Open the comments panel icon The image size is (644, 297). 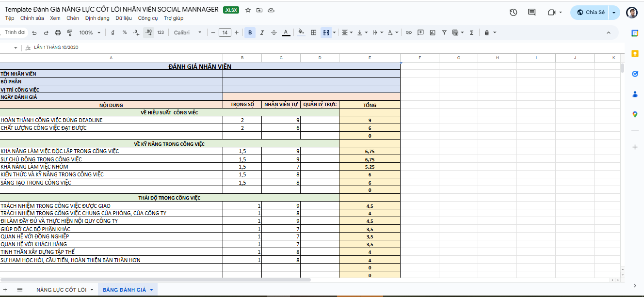[x=531, y=13]
